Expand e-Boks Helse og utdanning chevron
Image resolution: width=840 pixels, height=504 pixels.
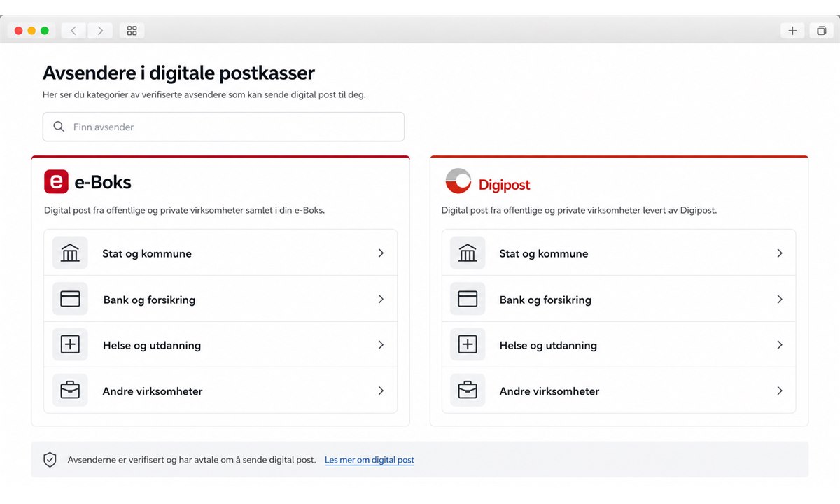tap(381, 345)
